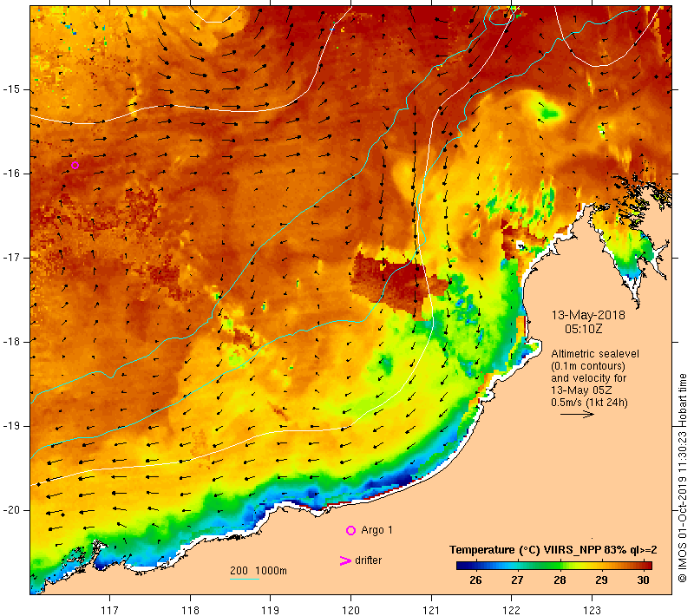Click the latitude axis label -20
This screenshot has height=616, width=694.
coord(12,510)
